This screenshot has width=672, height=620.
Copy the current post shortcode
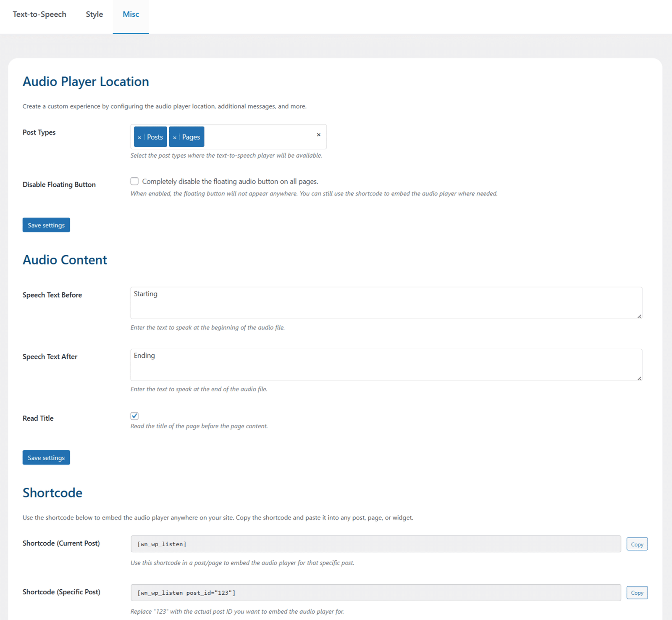637,544
